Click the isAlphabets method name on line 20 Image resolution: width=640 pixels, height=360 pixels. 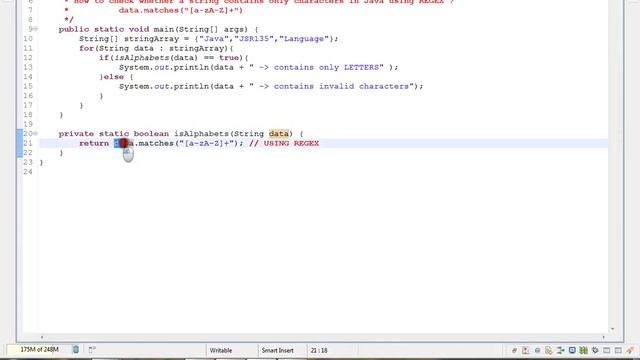[x=202, y=133]
